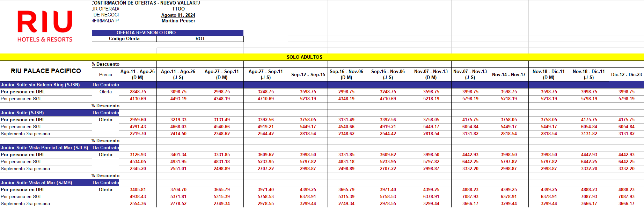Click column header Ago.27 - Sep.11 (D-M)
The image size is (644, 208).
(x=222, y=74)
